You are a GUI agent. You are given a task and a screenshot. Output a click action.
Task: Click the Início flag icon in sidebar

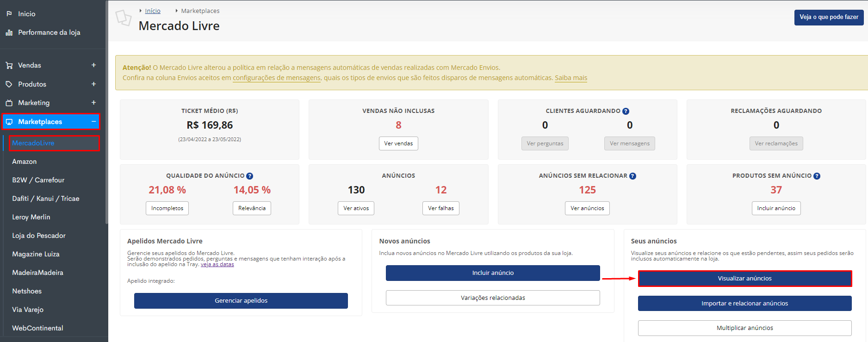pyautogui.click(x=9, y=14)
